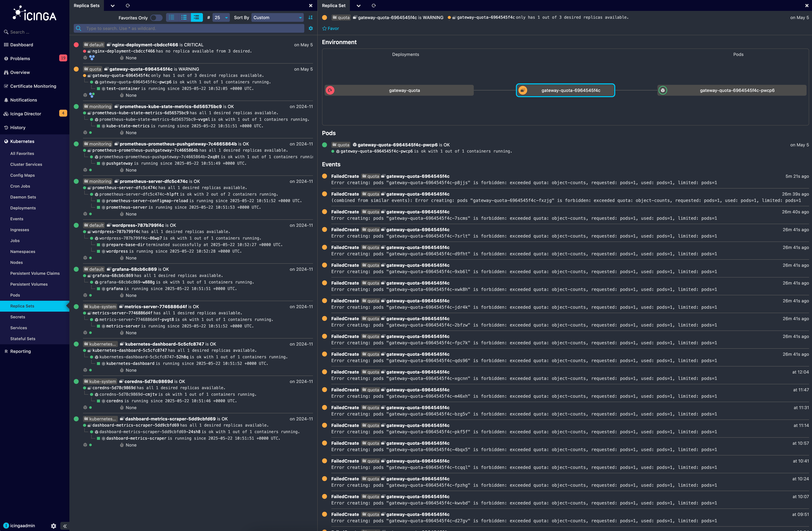Open nginx-deployment-cbdccf466 replica set
The width and height of the screenshot is (812, 531).
click(x=145, y=45)
